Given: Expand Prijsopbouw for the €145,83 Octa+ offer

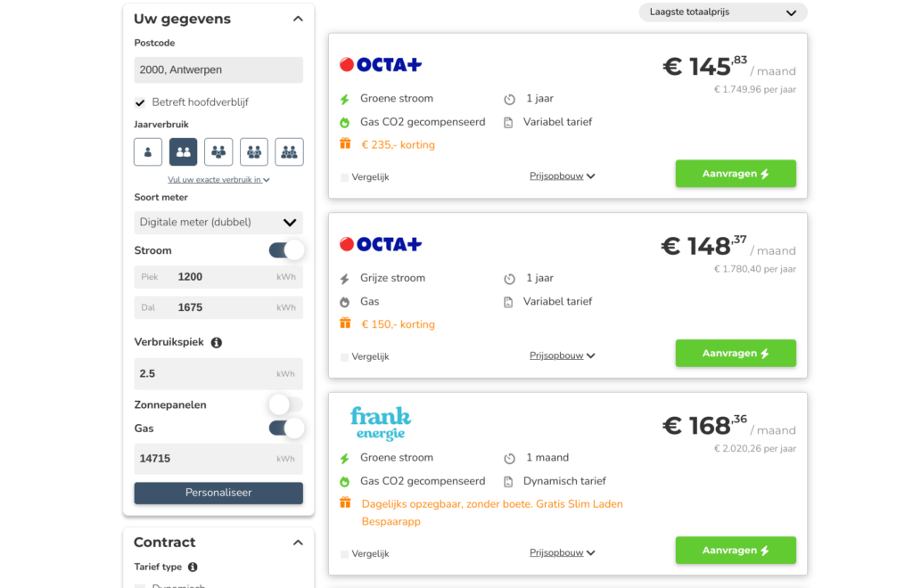Looking at the screenshot, I should 562,176.
